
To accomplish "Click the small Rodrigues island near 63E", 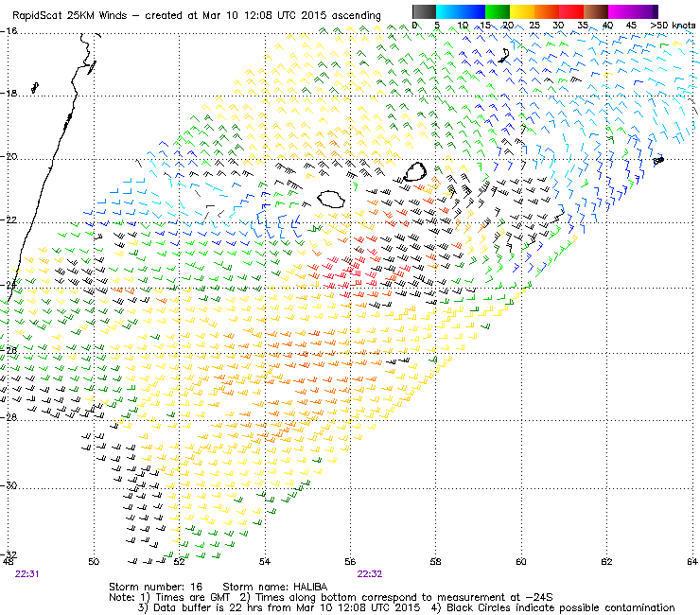I will [658, 160].
